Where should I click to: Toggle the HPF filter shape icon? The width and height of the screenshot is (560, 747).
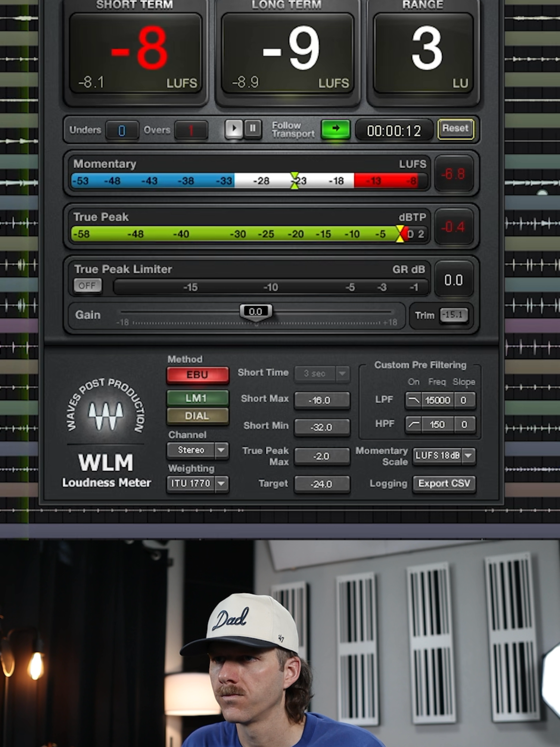pos(414,424)
